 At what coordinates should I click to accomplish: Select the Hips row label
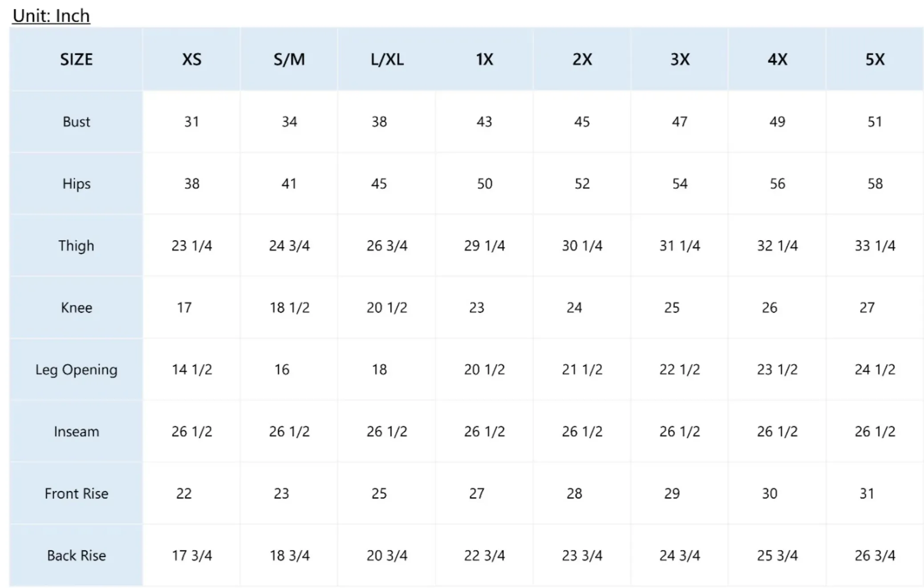click(x=76, y=184)
